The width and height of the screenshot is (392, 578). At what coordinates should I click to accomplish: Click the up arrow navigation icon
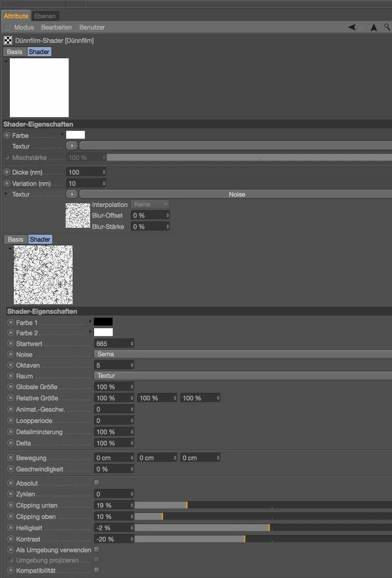(x=374, y=27)
